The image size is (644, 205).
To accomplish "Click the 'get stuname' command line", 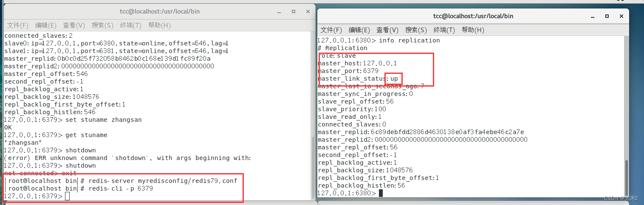I will coord(55,135).
